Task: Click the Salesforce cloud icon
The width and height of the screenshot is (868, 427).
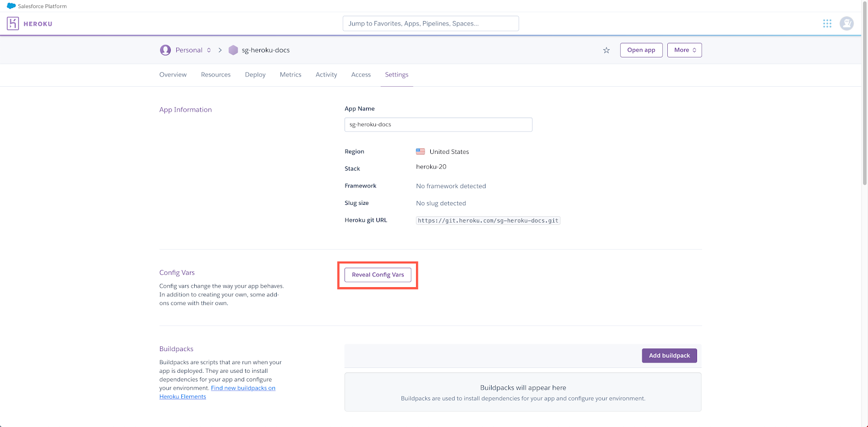Action: [11, 6]
